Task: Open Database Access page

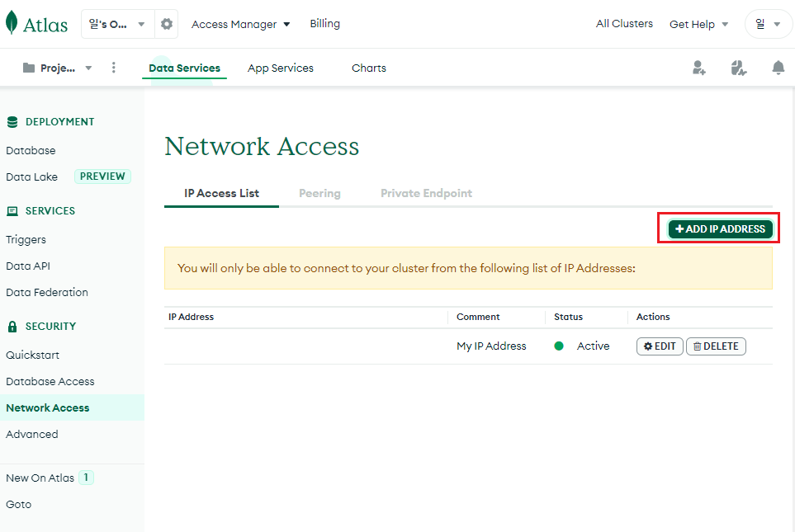Action: pos(50,382)
